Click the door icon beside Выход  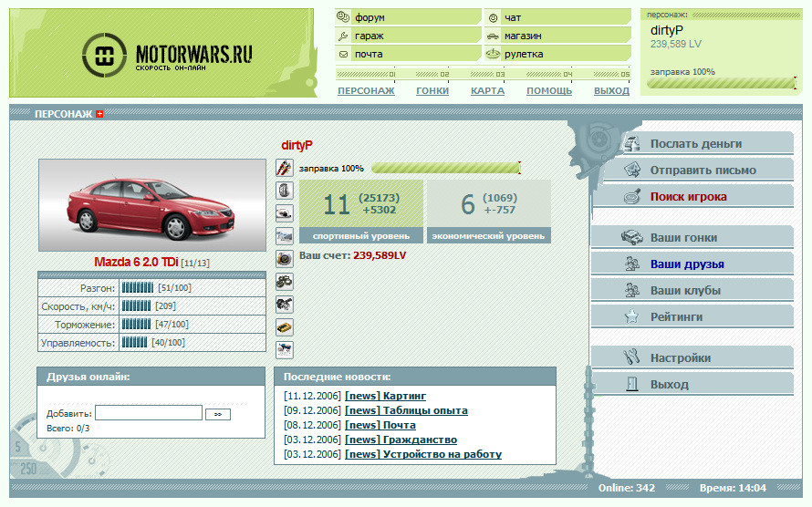631,384
